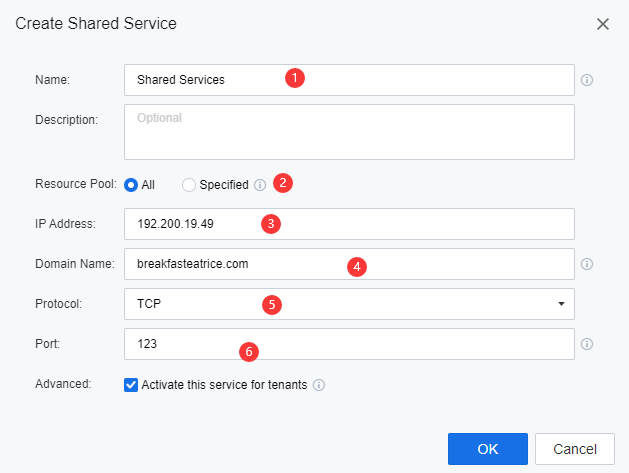629x473 pixels.
Task: Click the info icon beside the Port field
Action: tap(587, 344)
